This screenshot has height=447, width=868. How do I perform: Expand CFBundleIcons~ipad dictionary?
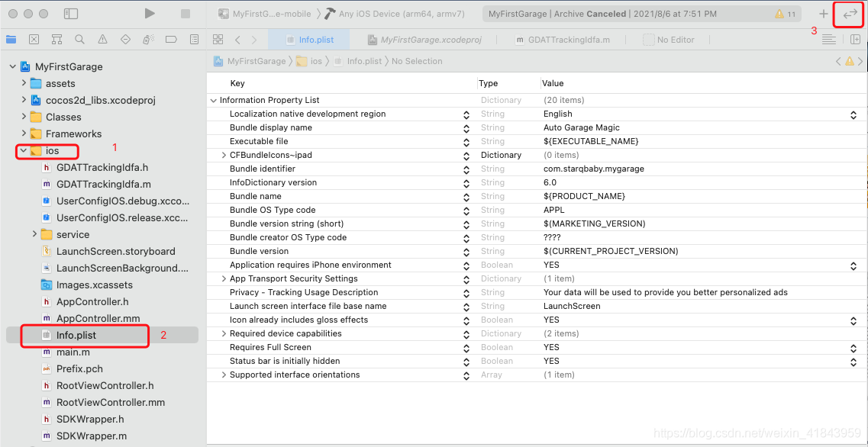(x=224, y=155)
